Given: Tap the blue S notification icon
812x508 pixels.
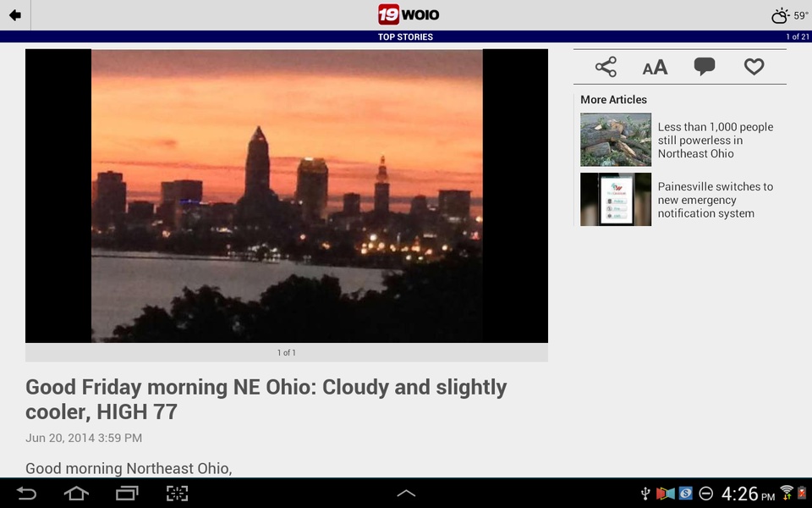Looking at the screenshot, I should tap(686, 493).
